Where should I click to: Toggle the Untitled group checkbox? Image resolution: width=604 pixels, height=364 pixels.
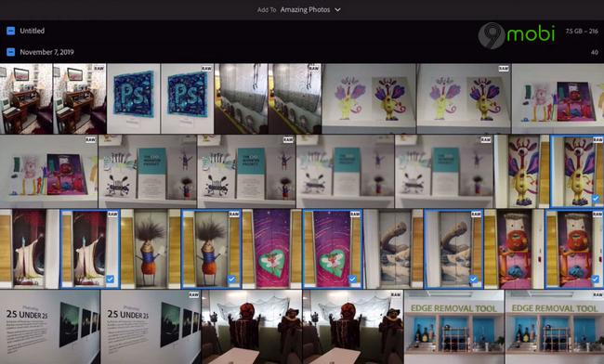tap(11, 31)
